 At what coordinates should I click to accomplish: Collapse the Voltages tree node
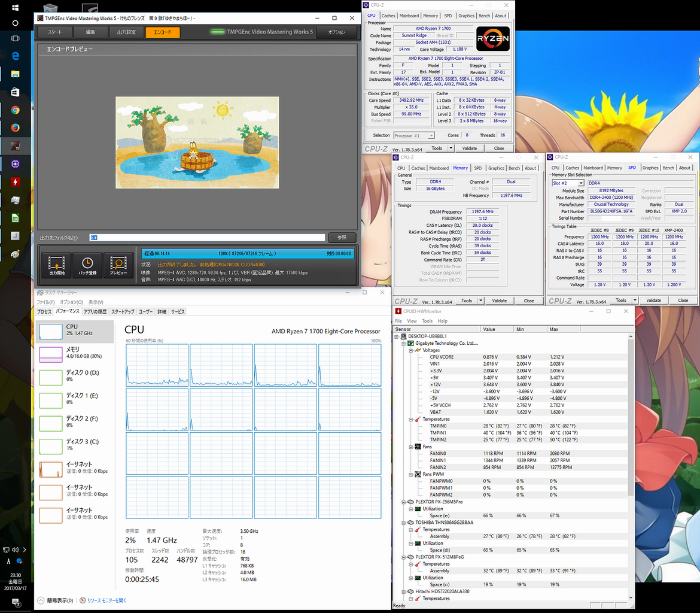point(411,350)
